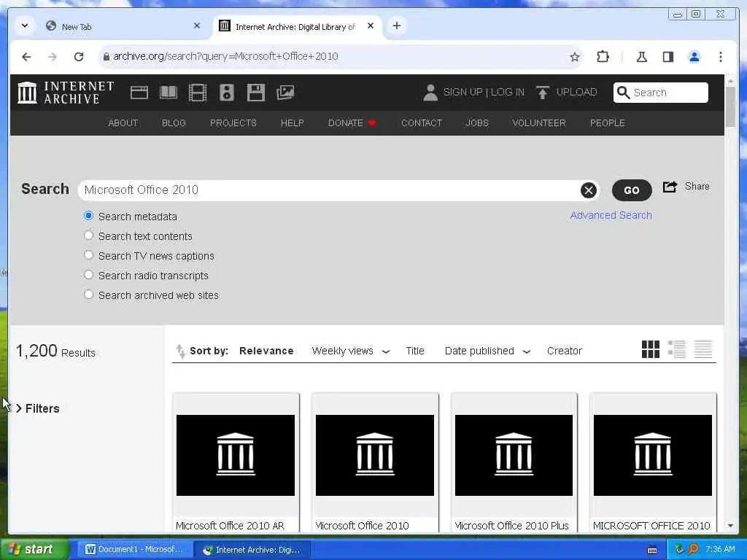
Task: Open Chrome extensions puzzle icon
Action: click(603, 57)
